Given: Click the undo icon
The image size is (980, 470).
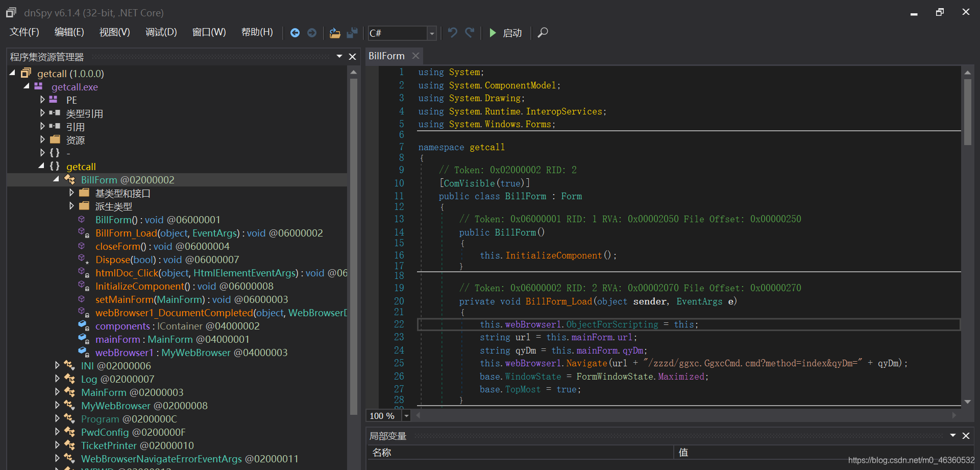Looking at the screenshot, I should pyautogui.click(x=452, y=33).
